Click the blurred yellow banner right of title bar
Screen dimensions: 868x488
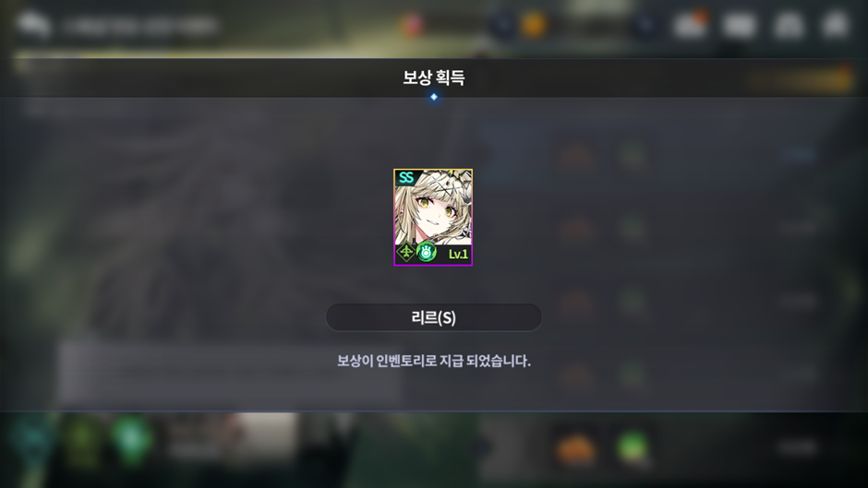pos(802,80)
